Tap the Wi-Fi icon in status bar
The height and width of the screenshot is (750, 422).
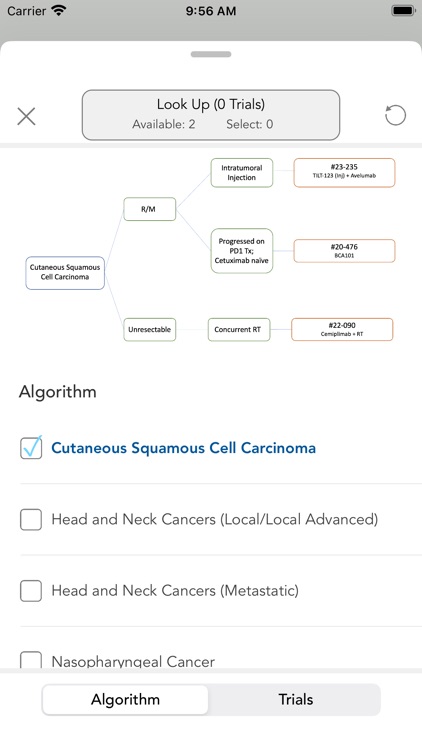tap(59, 11)
